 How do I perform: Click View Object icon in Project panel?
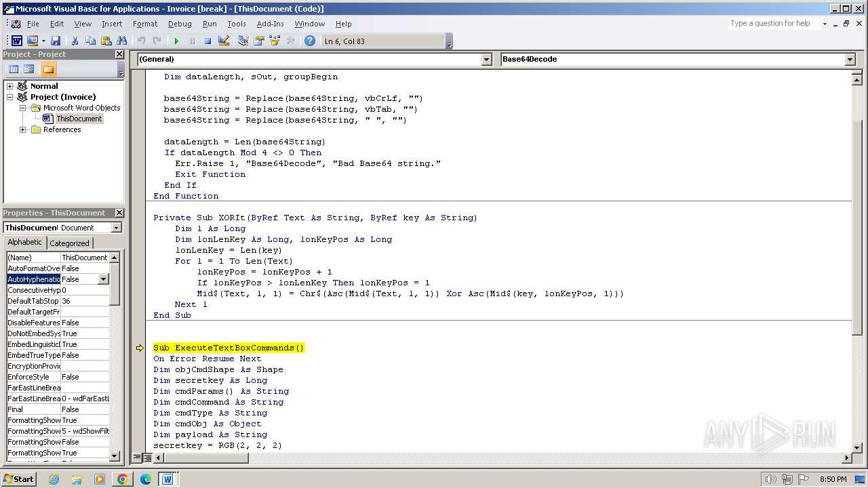click(29, 69)
